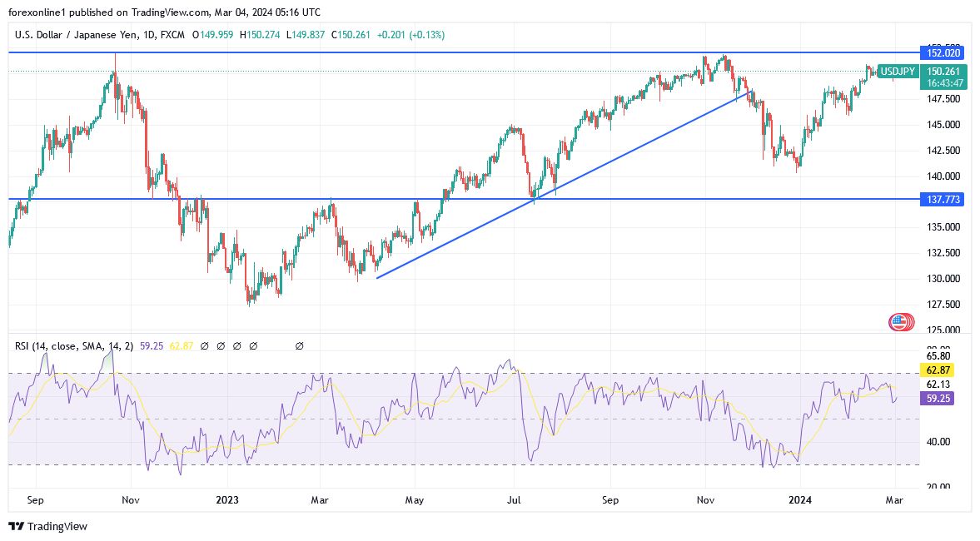This screenshot has width=980, height=541.
Task: Toggle the rightmost crossed-circle icon in the RSI row
Action: pos(298,345)
